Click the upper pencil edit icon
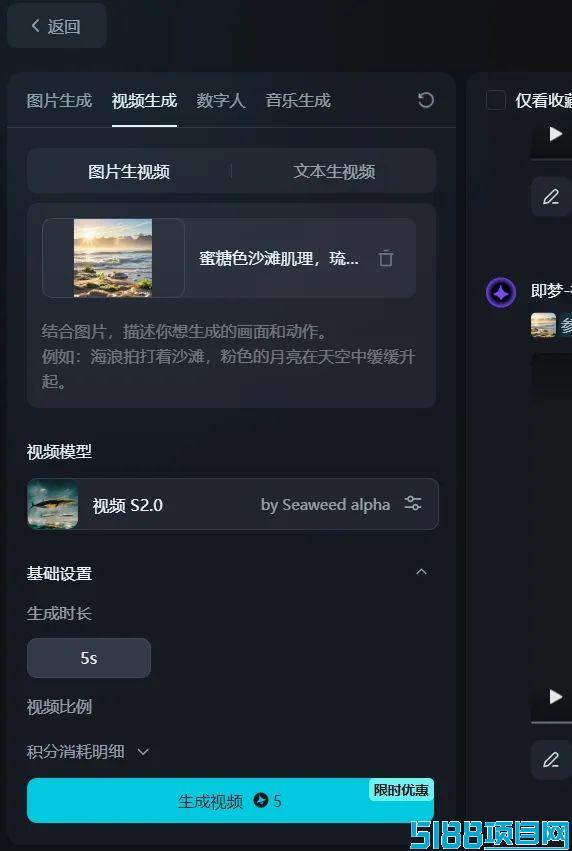This screenshot has width=572, height=851. [551, 196]
